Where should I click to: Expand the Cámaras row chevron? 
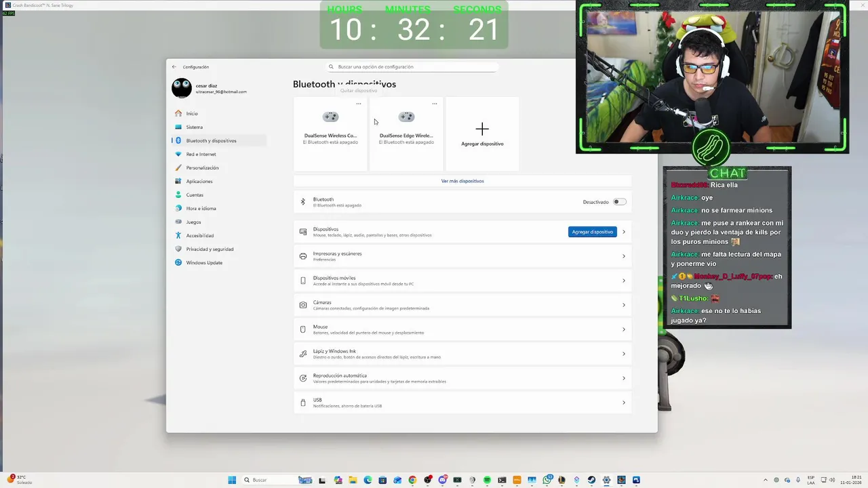point(624,305)
